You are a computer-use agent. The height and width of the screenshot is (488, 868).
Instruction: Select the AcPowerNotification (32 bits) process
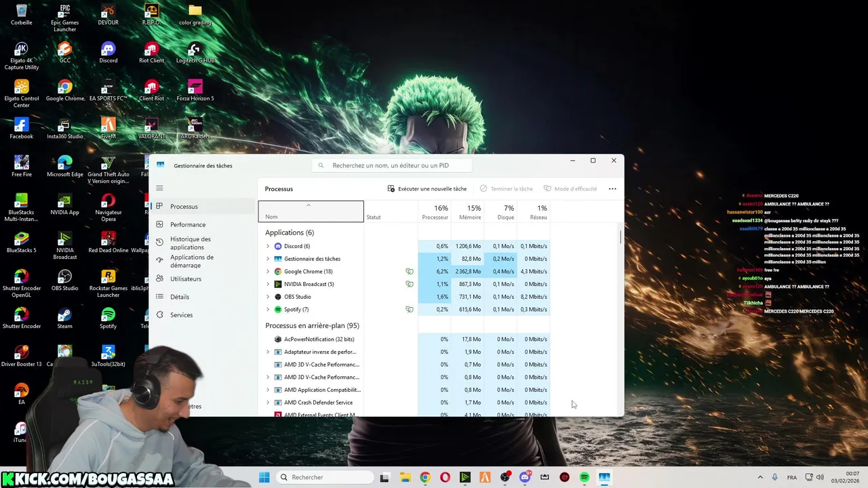406,339
